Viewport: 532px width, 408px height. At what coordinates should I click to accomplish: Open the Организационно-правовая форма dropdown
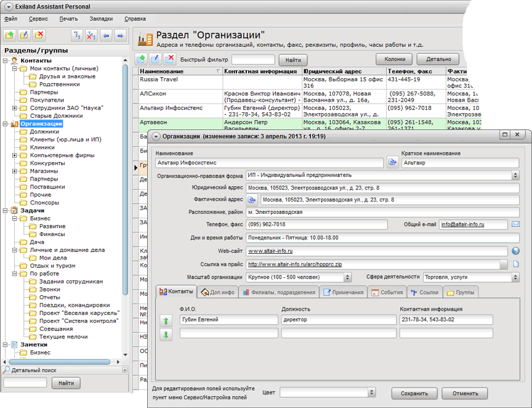pos(515,176)
